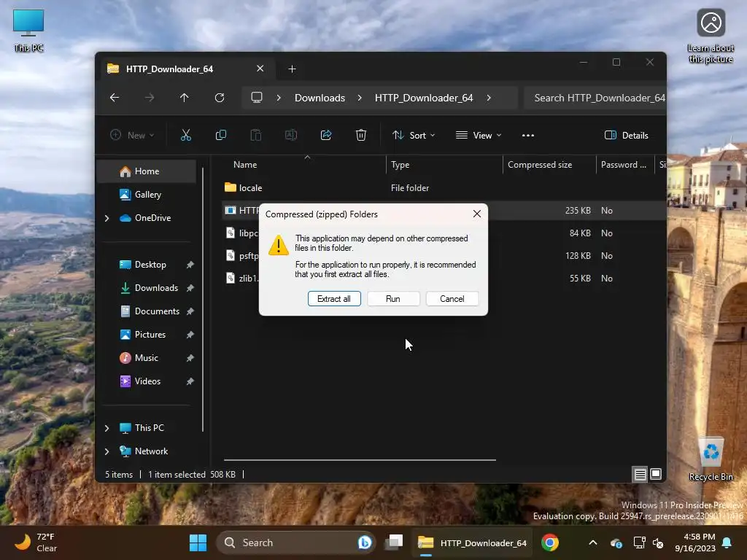Click the HTTP_Downloader_64 taskbar button

coord(472,542)
